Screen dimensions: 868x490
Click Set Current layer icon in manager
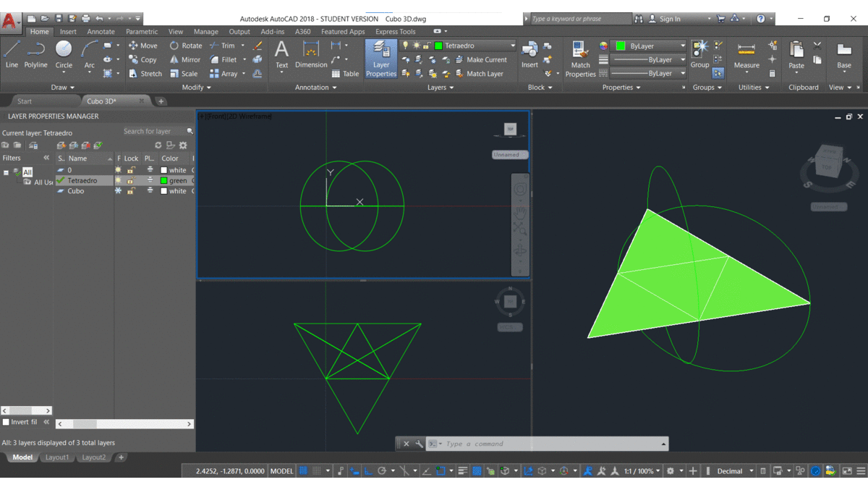tap(98, 145)
